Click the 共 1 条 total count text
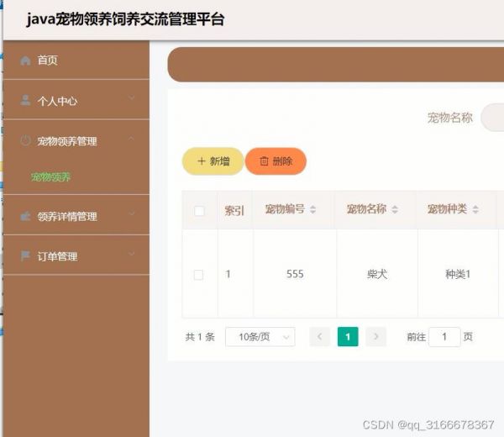 [200, 337]
